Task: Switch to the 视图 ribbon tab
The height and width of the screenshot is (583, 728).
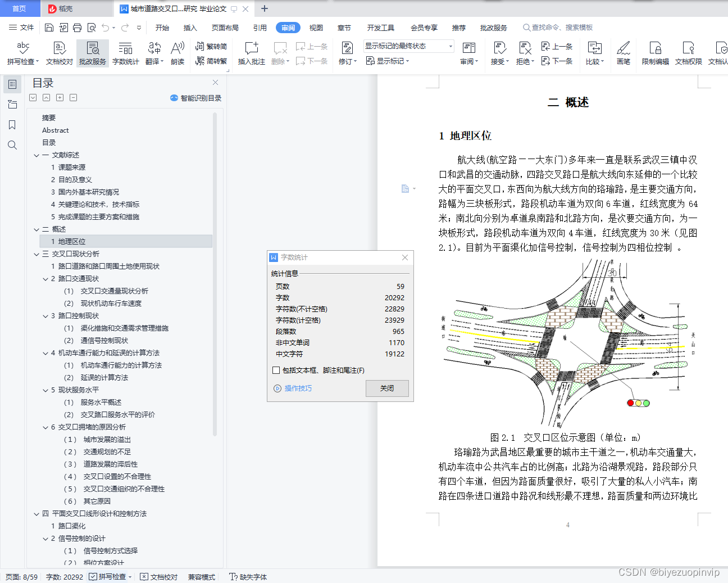Action: [x=316, y=28]
